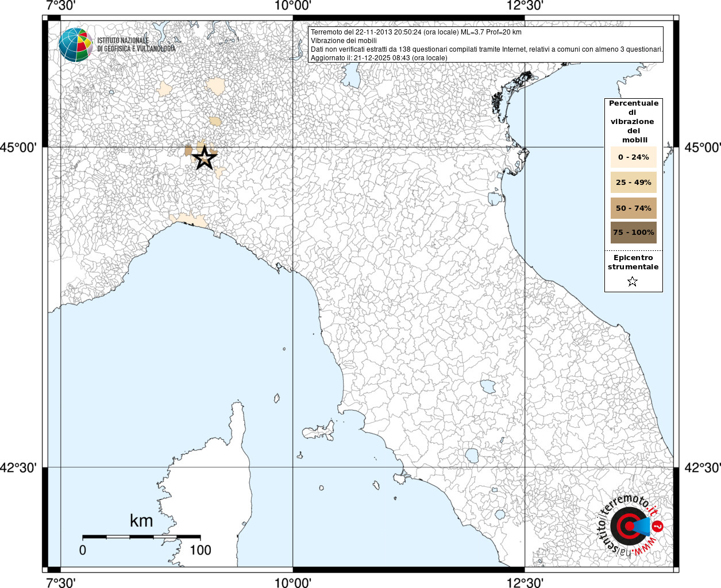Select the 0 - 24% legend swatch
The image size is (721, 588).
click(634, 157)
